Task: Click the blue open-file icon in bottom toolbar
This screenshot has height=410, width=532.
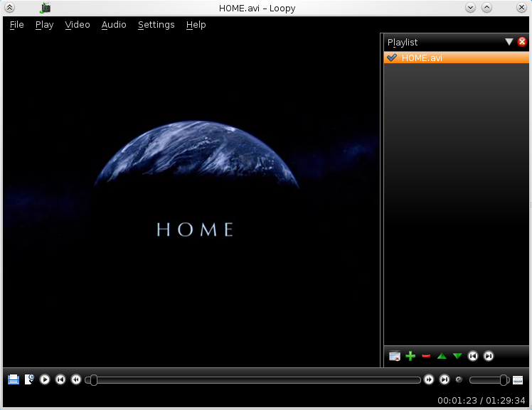Action: pos(14,379)
